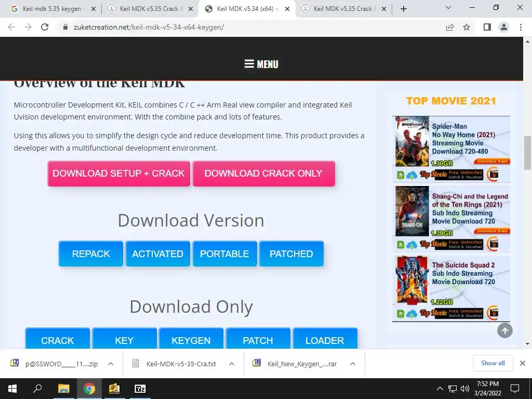
Task: Click the PORTABLE button
Action: point(224,254)
